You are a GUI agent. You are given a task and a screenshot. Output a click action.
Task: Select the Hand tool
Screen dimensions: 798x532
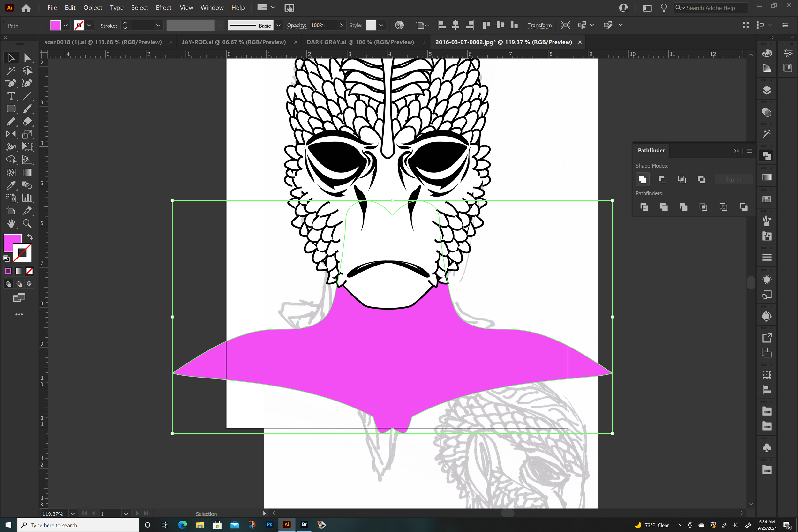tap(11, 223)
